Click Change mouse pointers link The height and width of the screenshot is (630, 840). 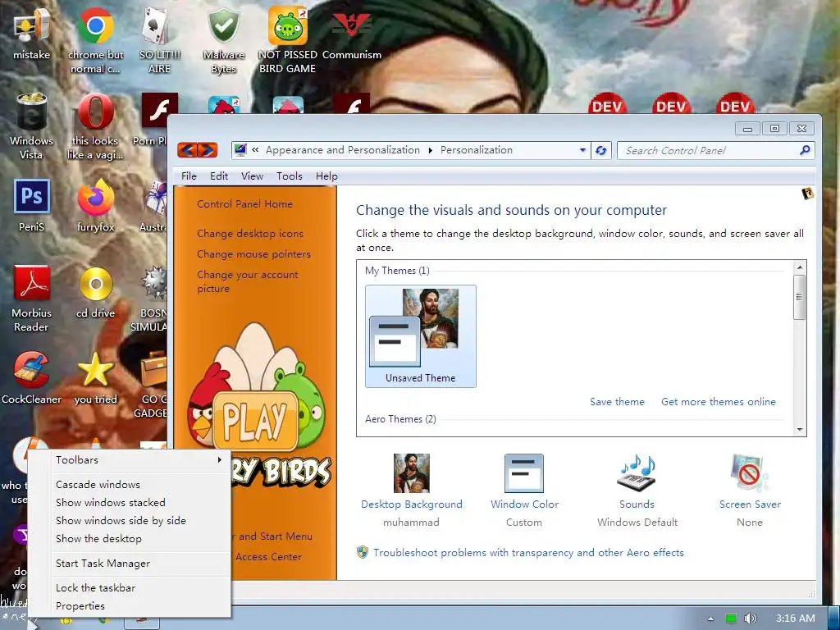tap(253, 254)
